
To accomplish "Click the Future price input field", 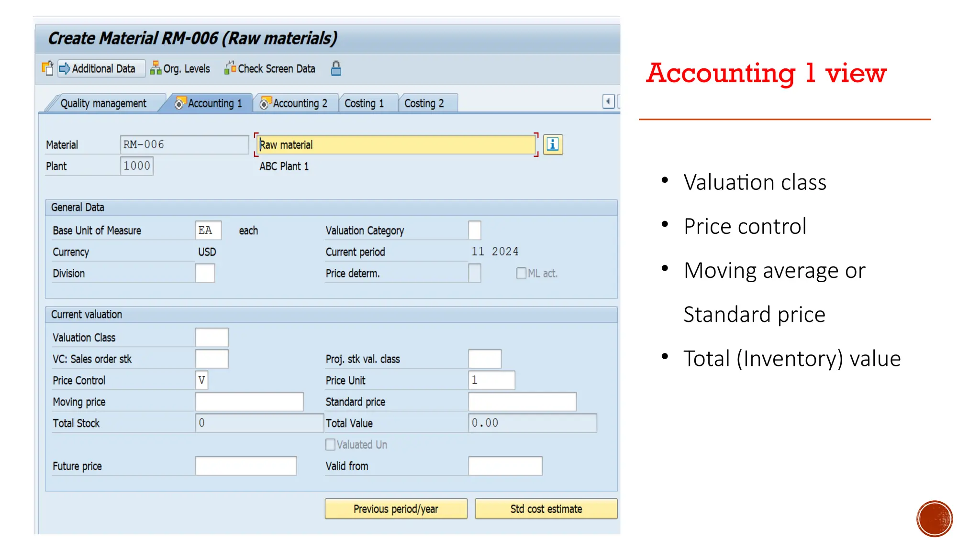I will [246, 466].
